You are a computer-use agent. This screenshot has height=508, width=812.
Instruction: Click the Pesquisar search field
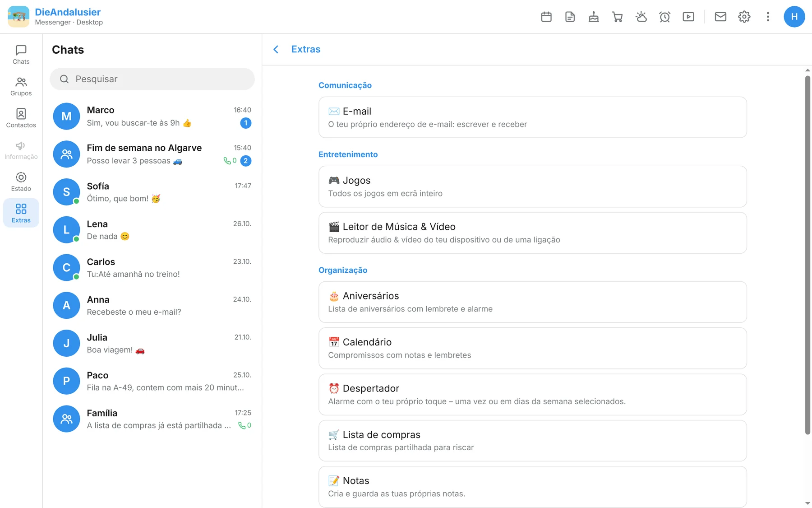152,79
